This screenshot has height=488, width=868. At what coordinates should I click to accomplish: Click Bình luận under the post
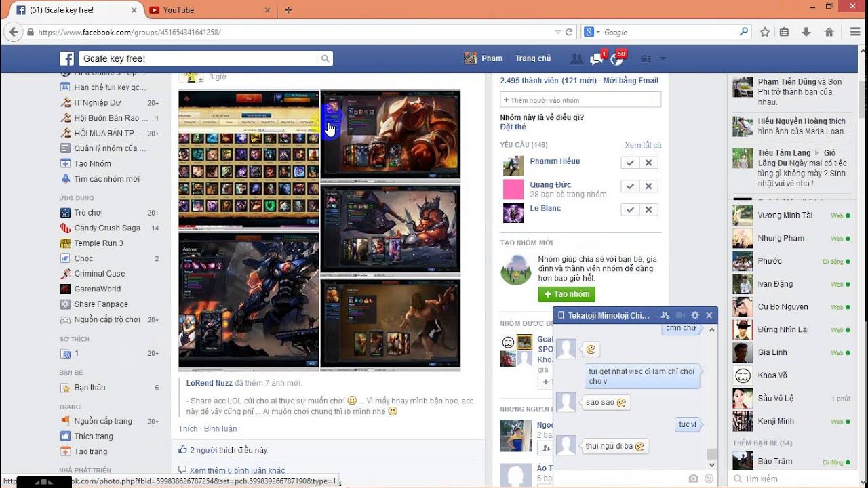click(220, 428)
